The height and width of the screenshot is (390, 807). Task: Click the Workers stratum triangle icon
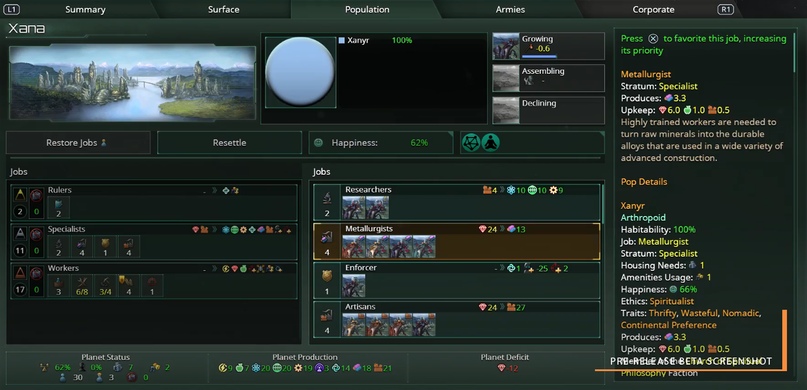click(x=20, y=273)
